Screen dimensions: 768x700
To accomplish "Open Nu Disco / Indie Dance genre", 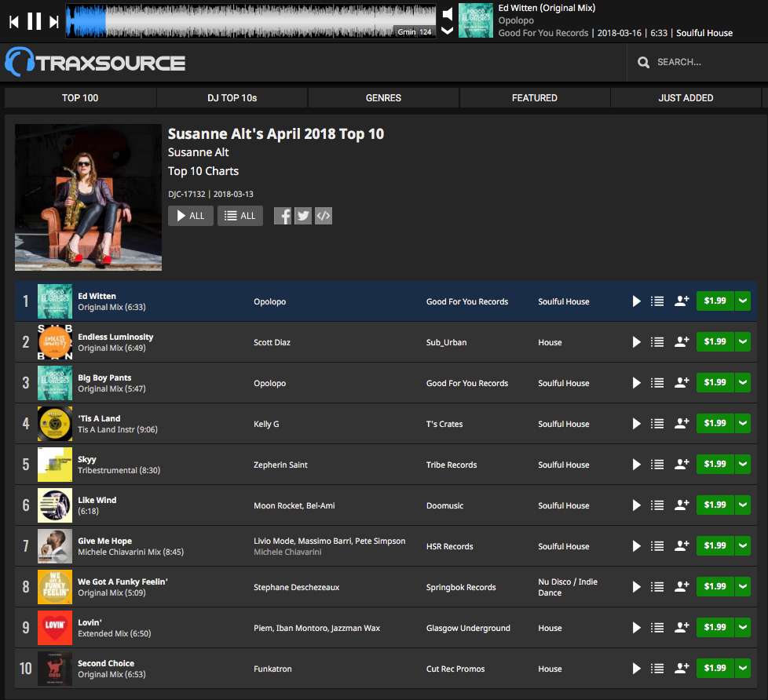I will 568,587.
